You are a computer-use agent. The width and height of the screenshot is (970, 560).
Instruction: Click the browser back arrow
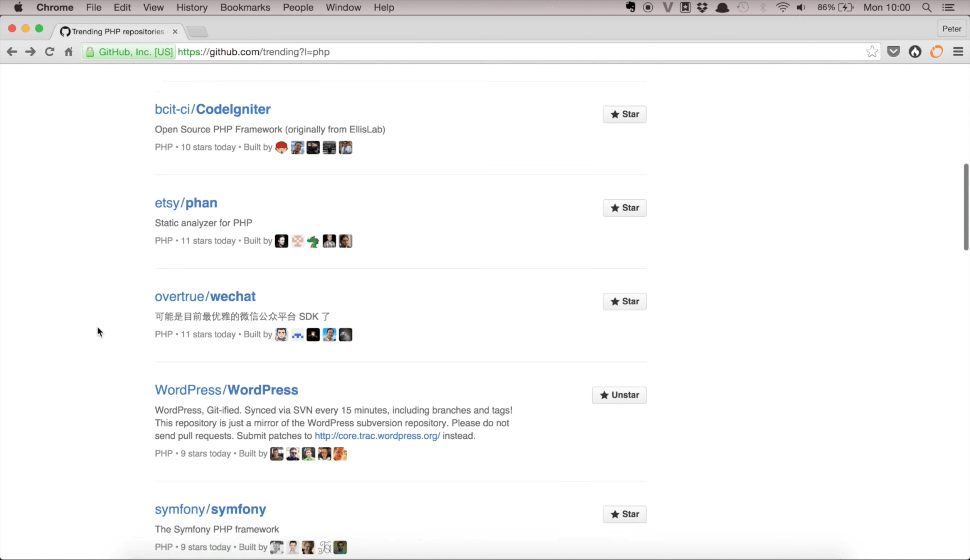(12, 52)
